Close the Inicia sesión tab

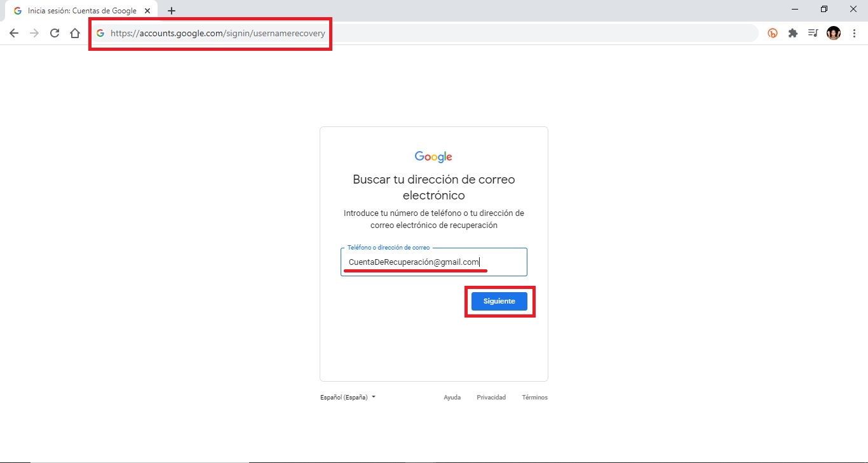pyautogui.click(x=147, y=11)
